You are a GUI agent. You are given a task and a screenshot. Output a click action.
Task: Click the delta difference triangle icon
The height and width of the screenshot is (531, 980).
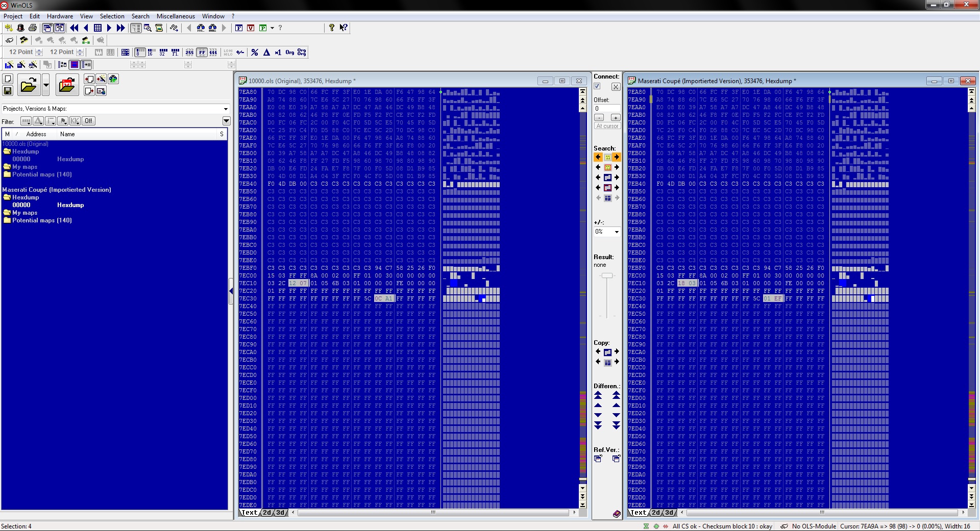[x=266, y=53]
